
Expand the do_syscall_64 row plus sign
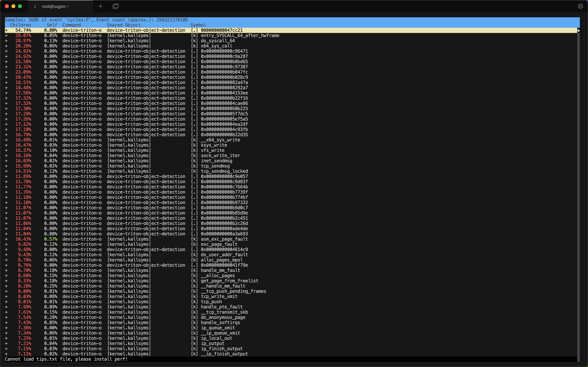coord(6,41)
